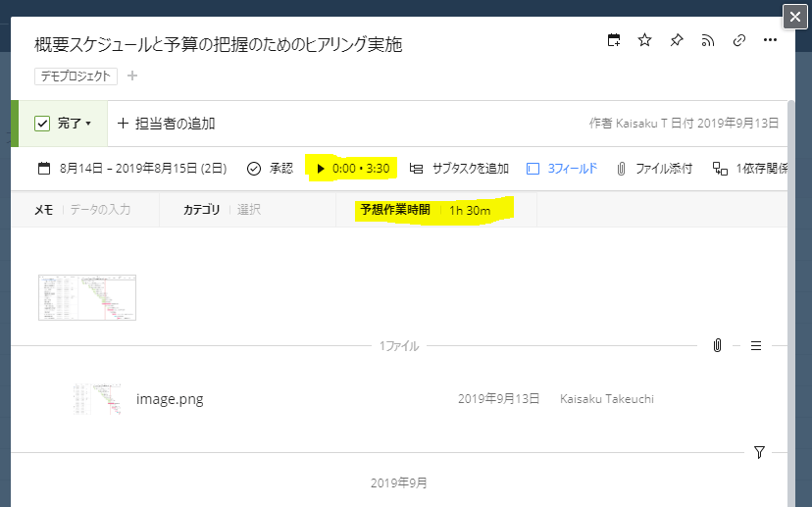Click the 承認 approval button
Image resolution: width=812 pixels, height=507 pixels.
click(270, 169)
